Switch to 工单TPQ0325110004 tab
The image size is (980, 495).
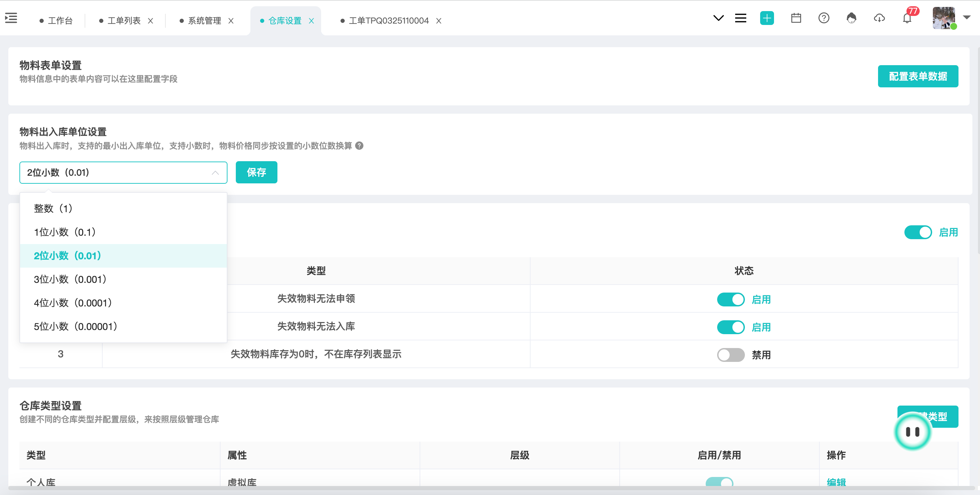388,20
